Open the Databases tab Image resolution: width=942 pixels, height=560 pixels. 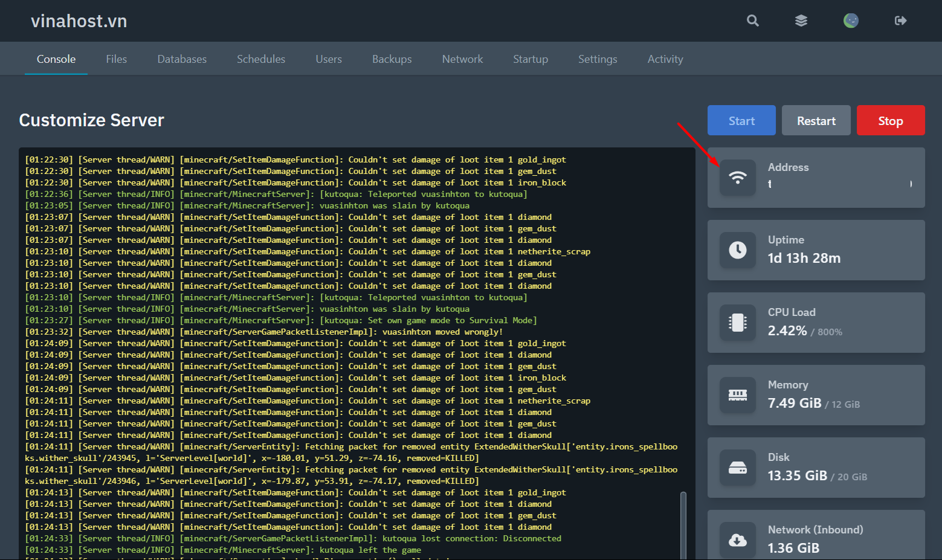tap(182, 59)
